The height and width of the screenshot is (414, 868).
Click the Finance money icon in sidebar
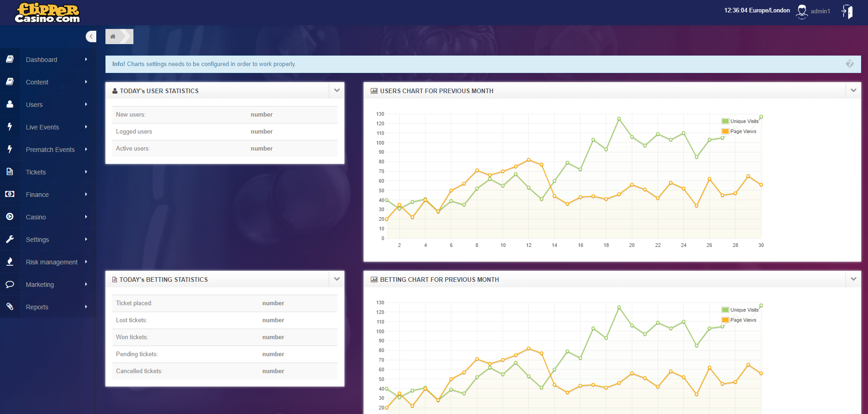click(10, 194)
